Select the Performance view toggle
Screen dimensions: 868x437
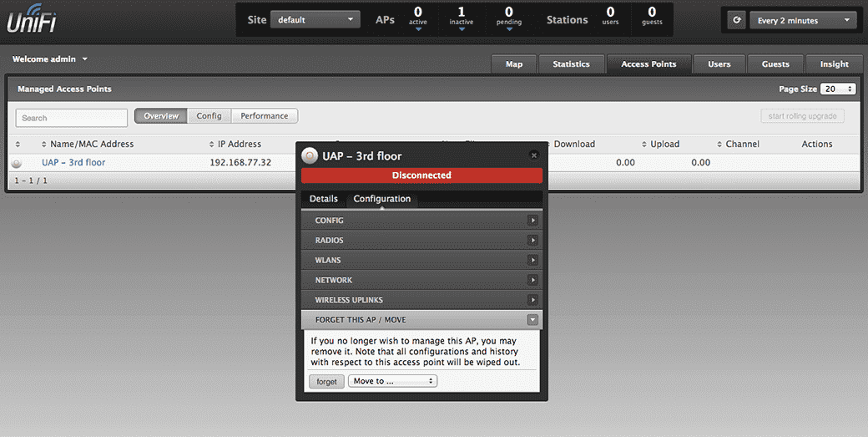(x=265, y=116)
